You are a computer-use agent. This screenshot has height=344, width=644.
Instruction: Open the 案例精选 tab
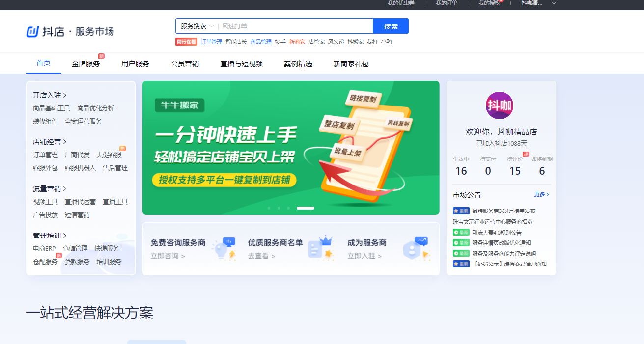click(x=298, y=64)
